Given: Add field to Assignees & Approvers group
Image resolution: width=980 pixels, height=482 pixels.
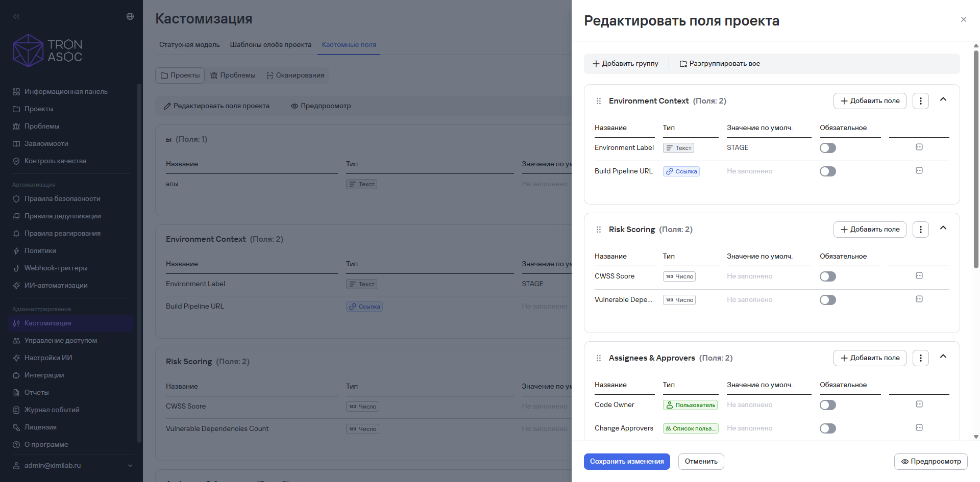Looking at the screenshot, I should [x=870, y=358].
